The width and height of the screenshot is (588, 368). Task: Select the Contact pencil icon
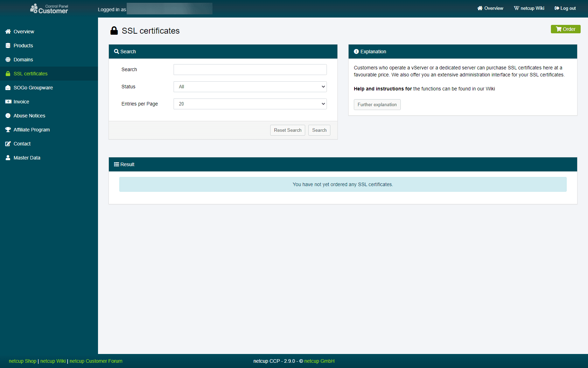[8, 144]
